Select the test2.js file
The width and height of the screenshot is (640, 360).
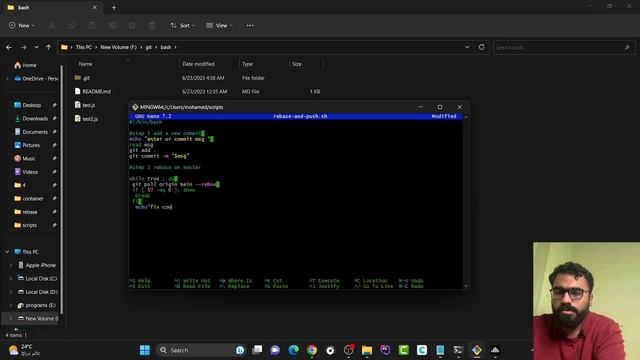coord(86,119)
